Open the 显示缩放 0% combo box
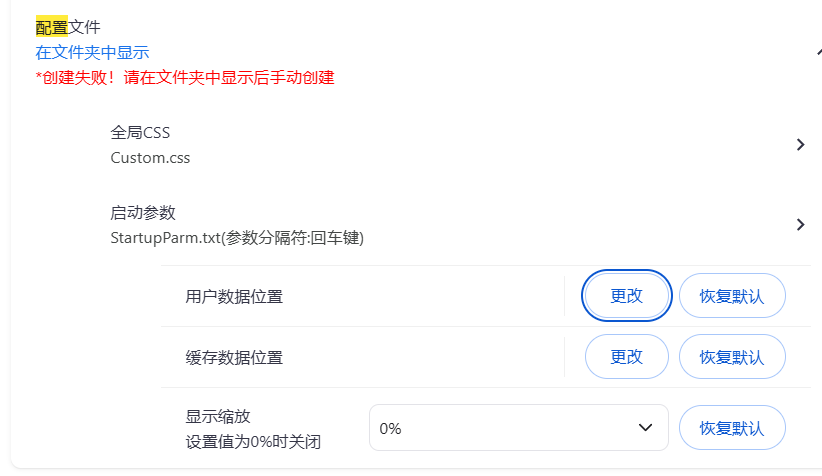The image size is (822, 476). 518,428
